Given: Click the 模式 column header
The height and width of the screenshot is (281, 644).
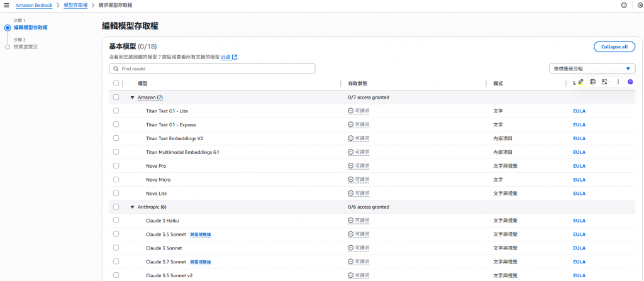Looking at the screenshot, I should point(498,84).
